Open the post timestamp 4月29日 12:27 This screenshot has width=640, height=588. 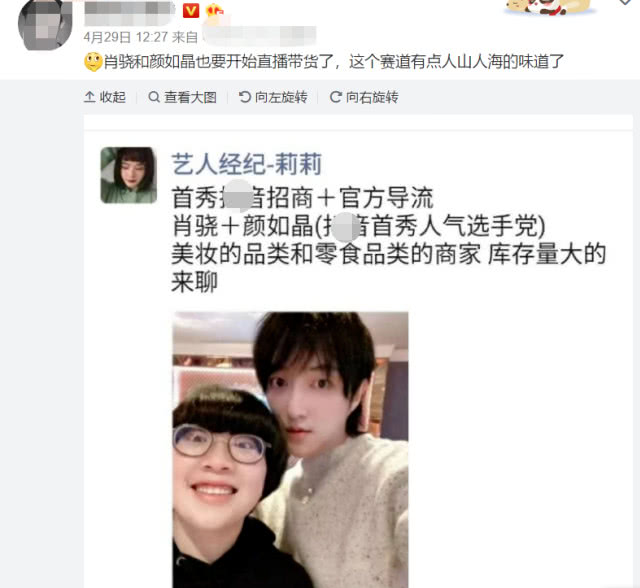click(126, 38)
